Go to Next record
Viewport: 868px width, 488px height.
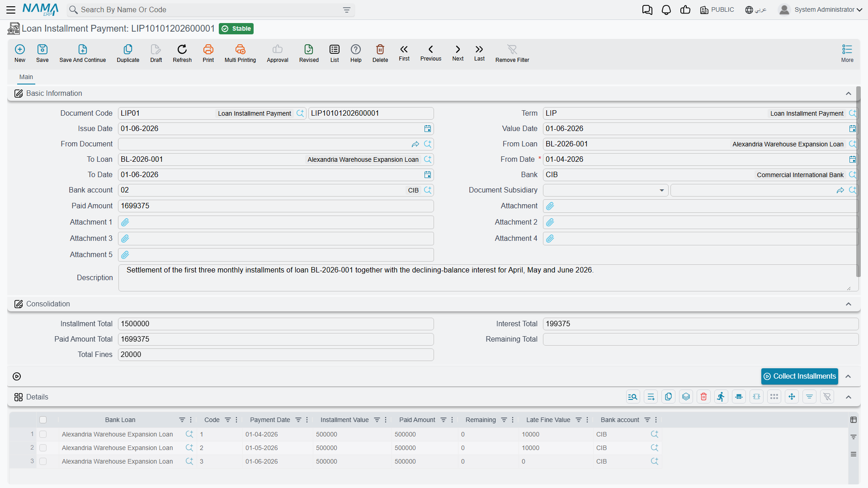[x=458, y=53]
